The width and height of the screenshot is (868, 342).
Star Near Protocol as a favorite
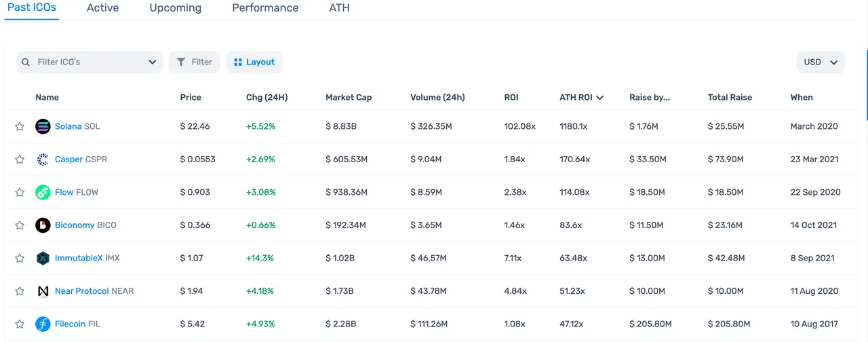20,291
